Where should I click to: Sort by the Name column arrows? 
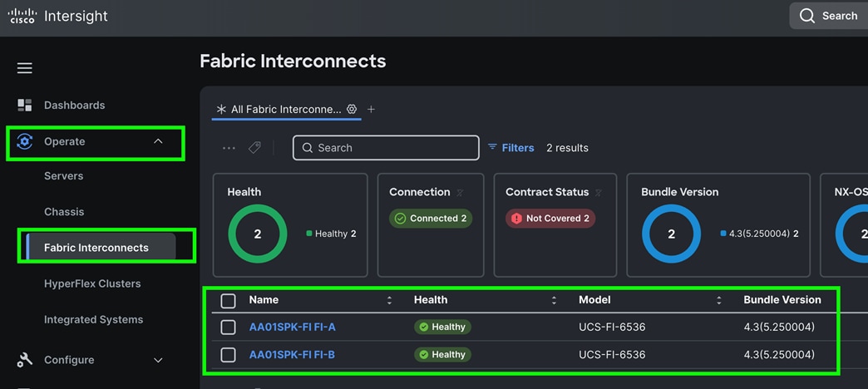click(389, 300)
